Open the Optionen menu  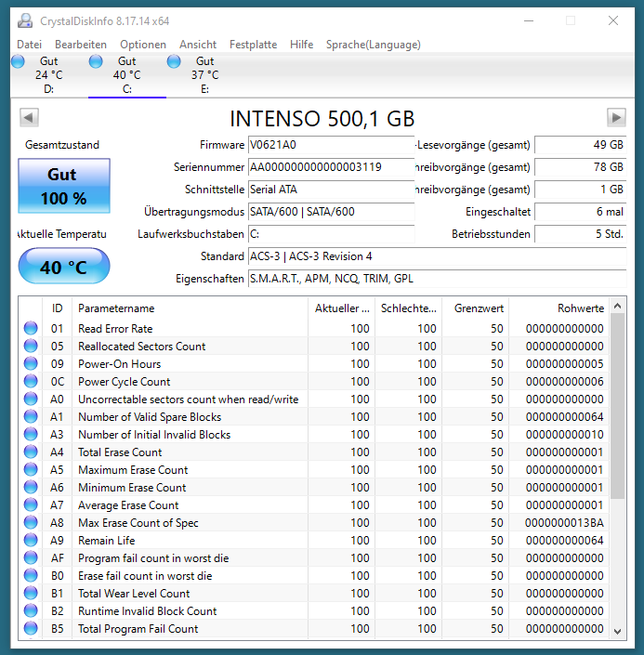143,45
